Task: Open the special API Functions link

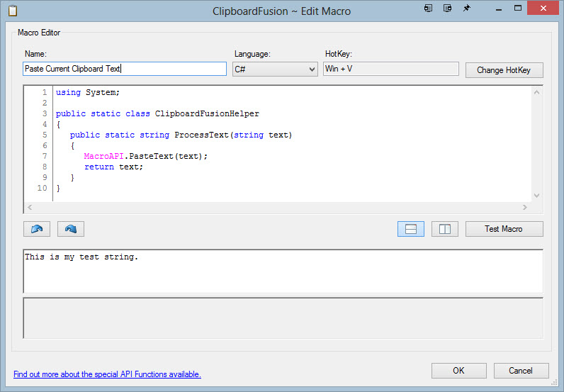Action: tap(107, 374)
